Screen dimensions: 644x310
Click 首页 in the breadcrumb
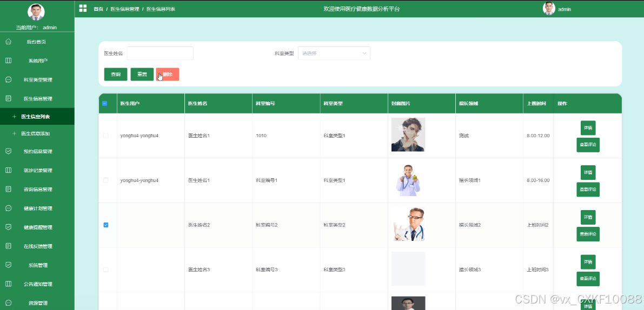pos(98,9)
